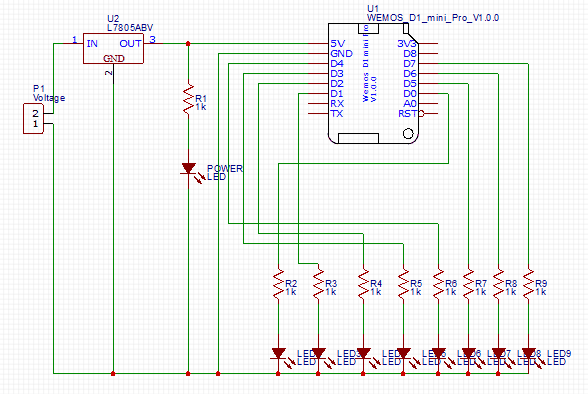Viewport: 588px width, 394px height.
Task: Select resistor R1 symbol
Action: click(188, 100)
